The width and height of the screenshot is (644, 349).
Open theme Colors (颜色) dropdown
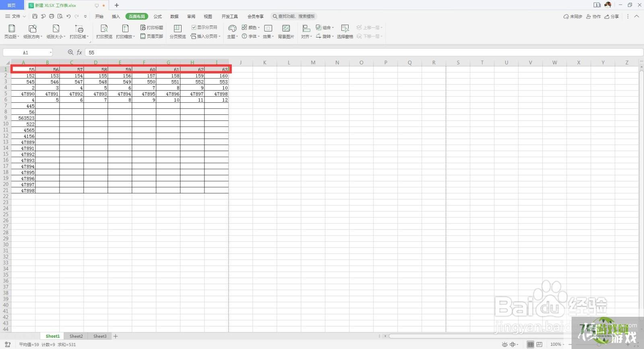coord(251,27)
